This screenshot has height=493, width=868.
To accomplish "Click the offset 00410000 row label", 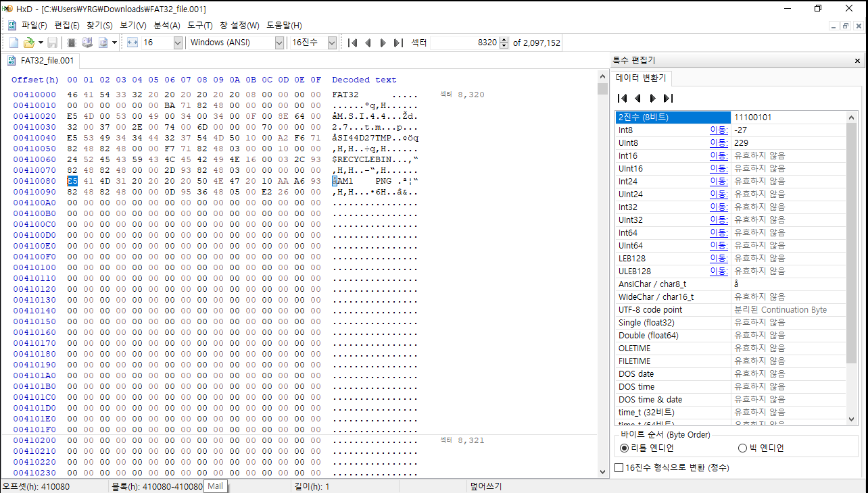I will (x=34, y=95).
